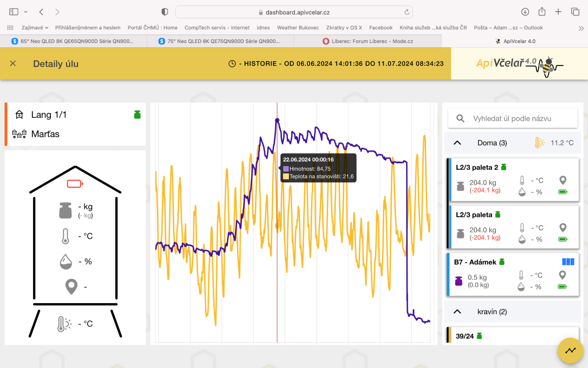The image size is (588, 368).
Task: Collapse the kravín (2) group
Action: [457, 312]
